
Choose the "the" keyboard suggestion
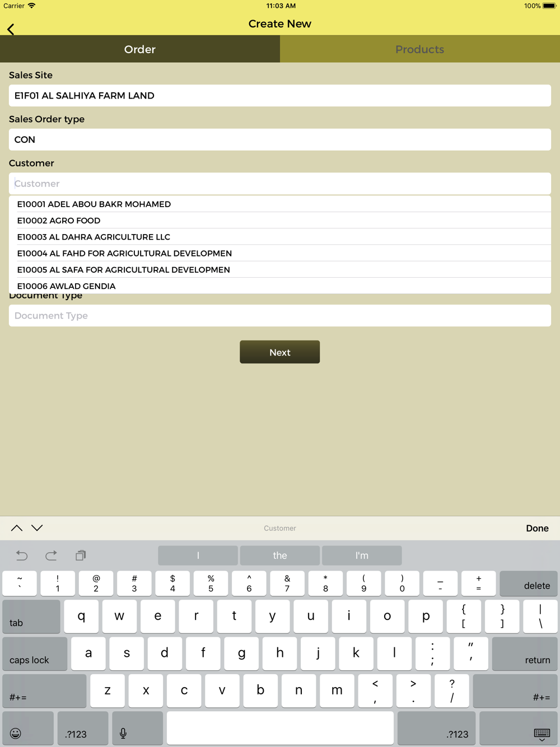280,555
